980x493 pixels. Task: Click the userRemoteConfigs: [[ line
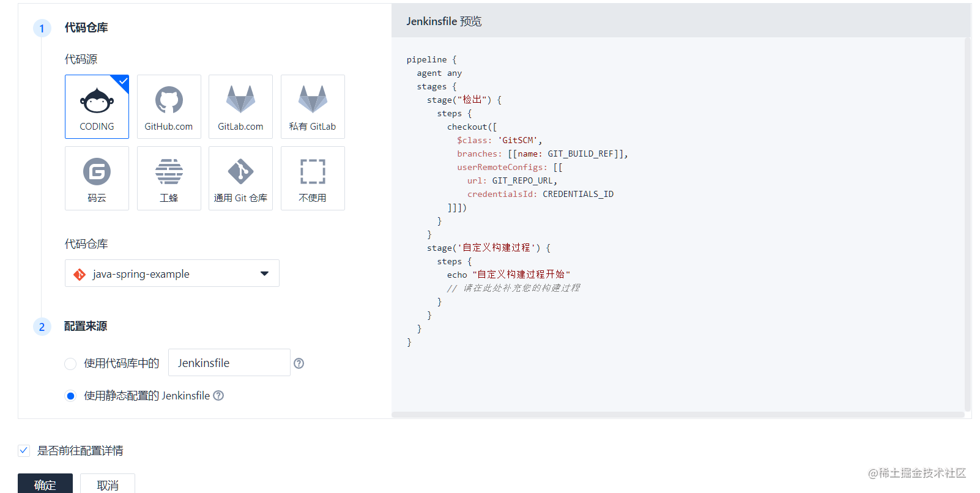(x=510, y=168)
